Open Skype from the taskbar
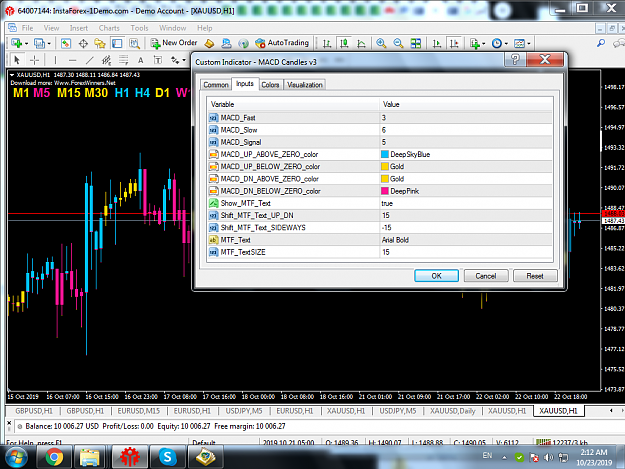 (167, 457)
